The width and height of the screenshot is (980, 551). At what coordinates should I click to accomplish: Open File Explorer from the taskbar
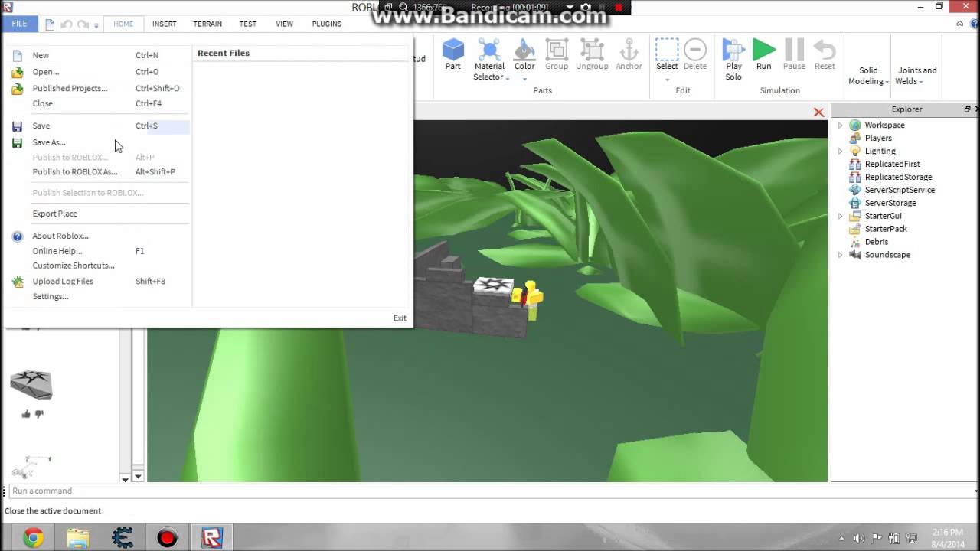tap(77, 538)
